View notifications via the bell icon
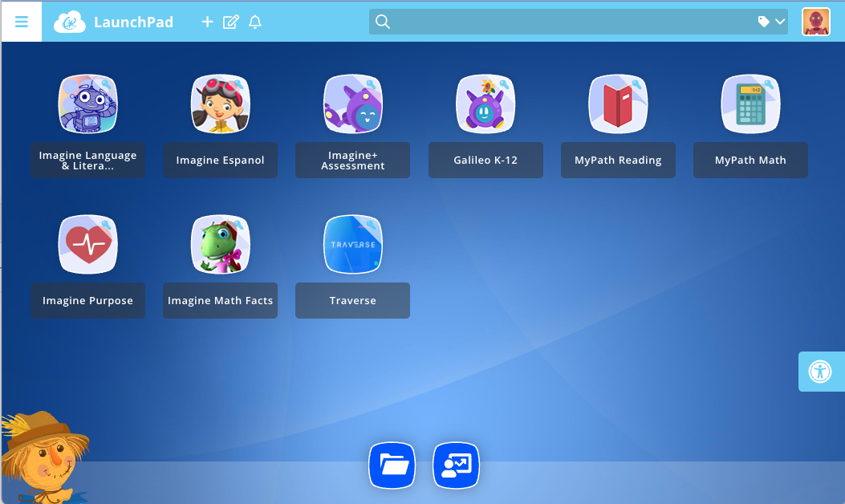Image resolution: width=845 pixels, height=504 pixels. 255,22
